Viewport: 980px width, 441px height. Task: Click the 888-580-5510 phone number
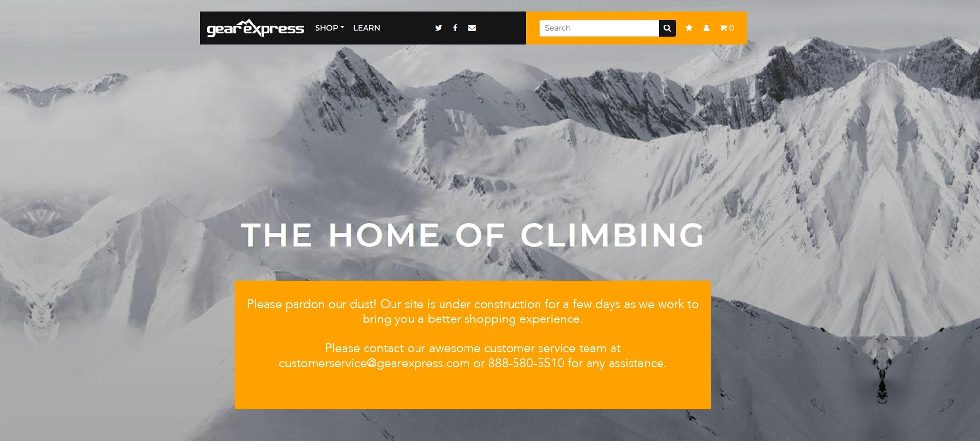(x=526, y=363)
